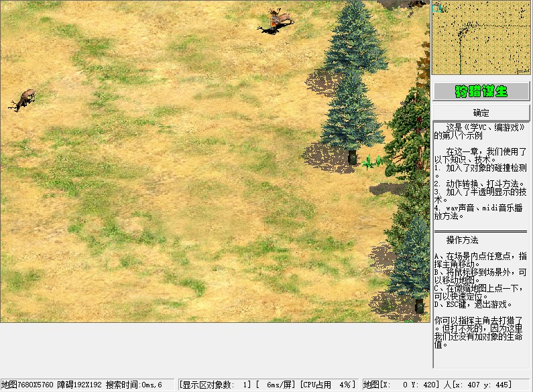This screenshot has width=533, height=392.
Task: Click the minimap to reposition the view
Action: pos(481,38)
